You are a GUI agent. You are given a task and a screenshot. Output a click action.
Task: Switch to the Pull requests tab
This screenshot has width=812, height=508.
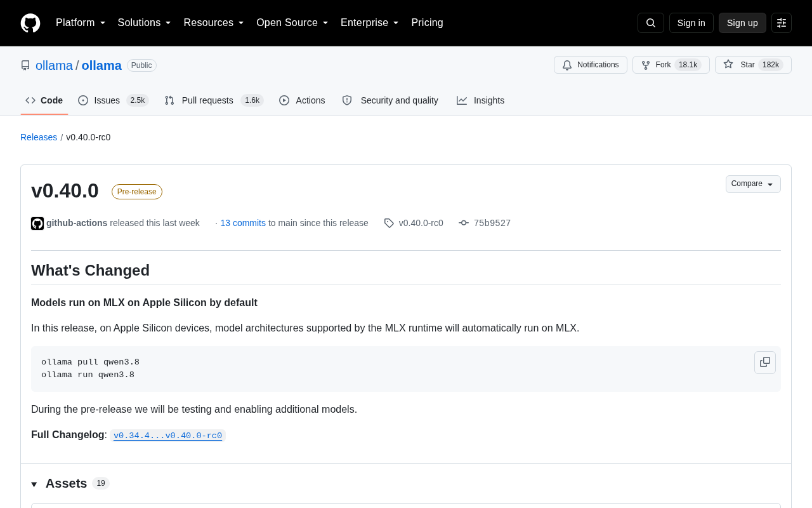(214, 100)
